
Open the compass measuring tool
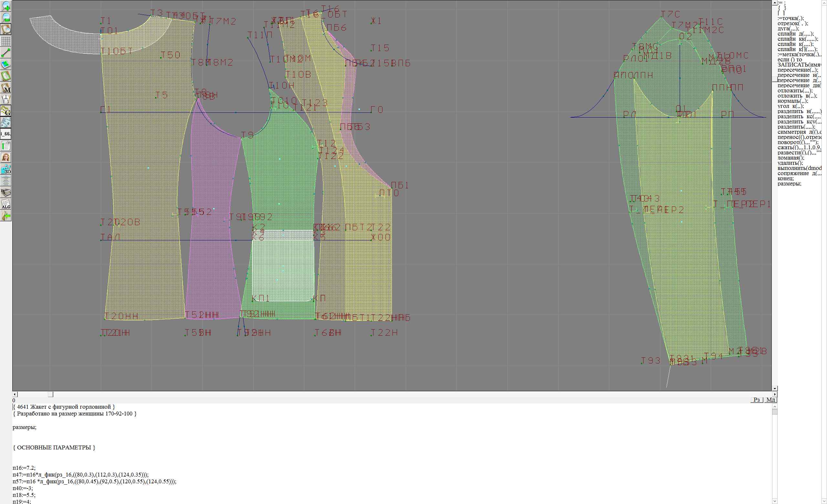[6, 99]
